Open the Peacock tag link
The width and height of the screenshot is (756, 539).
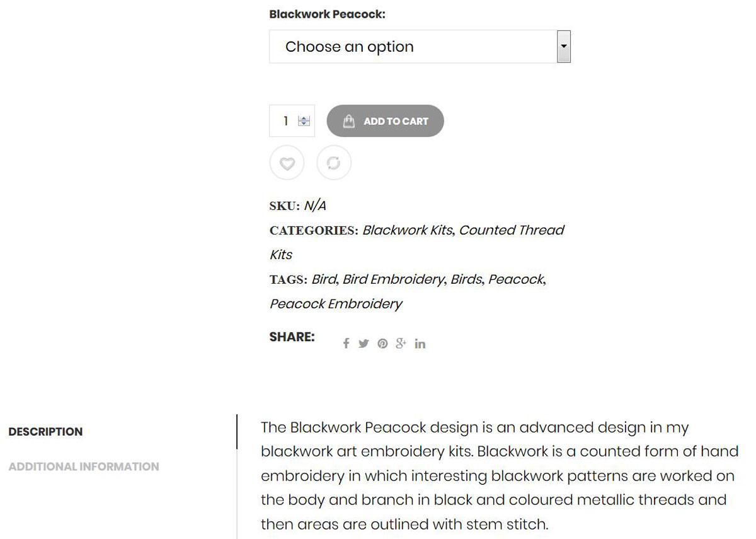(516, 279)
